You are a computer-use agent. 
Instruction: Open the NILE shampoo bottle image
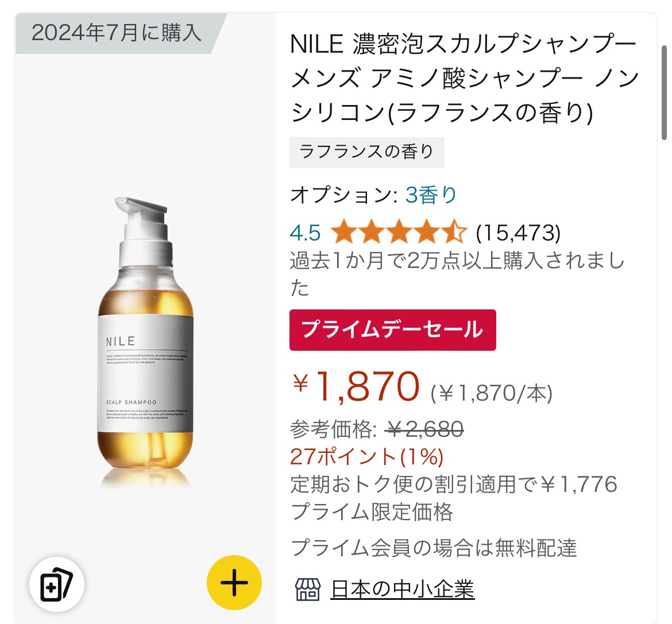coord(146,343)
